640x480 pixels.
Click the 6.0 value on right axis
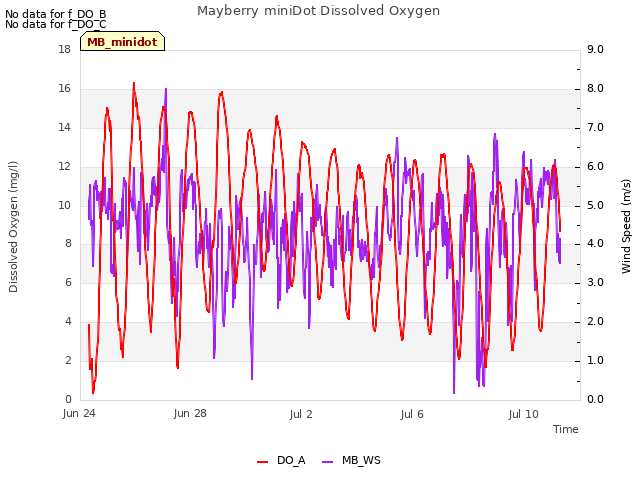(x=595, y=167)
